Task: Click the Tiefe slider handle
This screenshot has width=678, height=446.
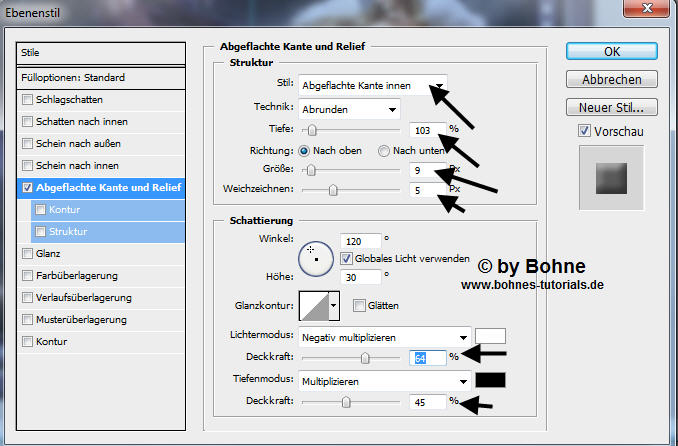Action: click(312, 130)
